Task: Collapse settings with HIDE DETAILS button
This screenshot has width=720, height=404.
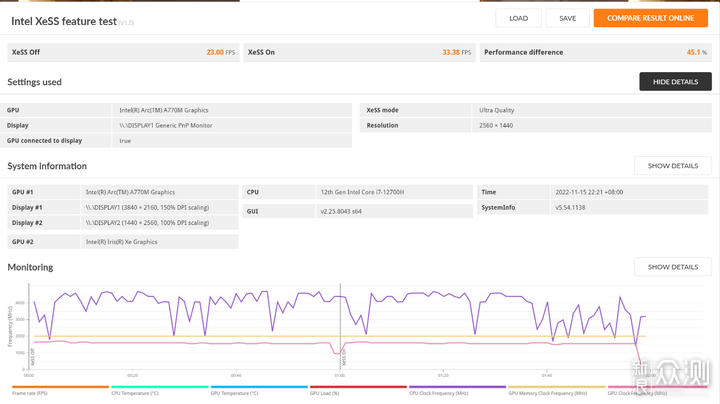Action: pyautogui.click(x=675, y=82)
